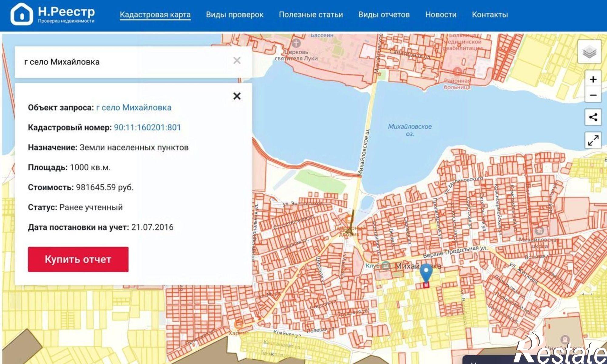607x364 pixels.
Task: Expand map to fullscreen
Action: (x=593, y=140)
